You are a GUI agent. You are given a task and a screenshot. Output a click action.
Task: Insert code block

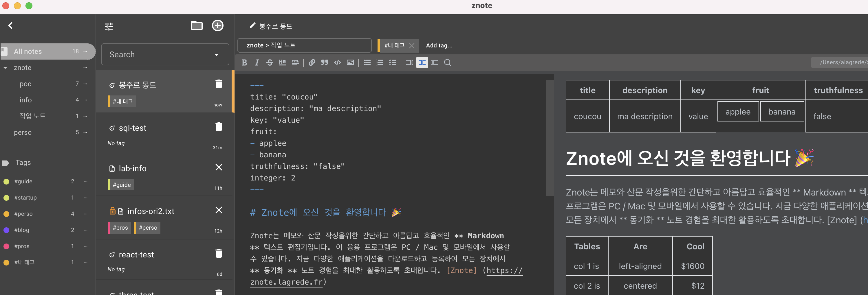pos(338,63)
